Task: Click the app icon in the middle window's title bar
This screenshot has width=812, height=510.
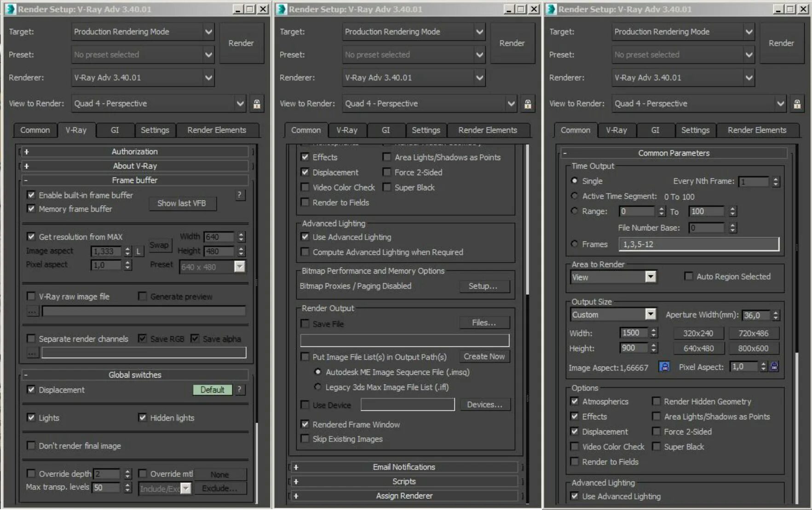Action: coord(281,9)
